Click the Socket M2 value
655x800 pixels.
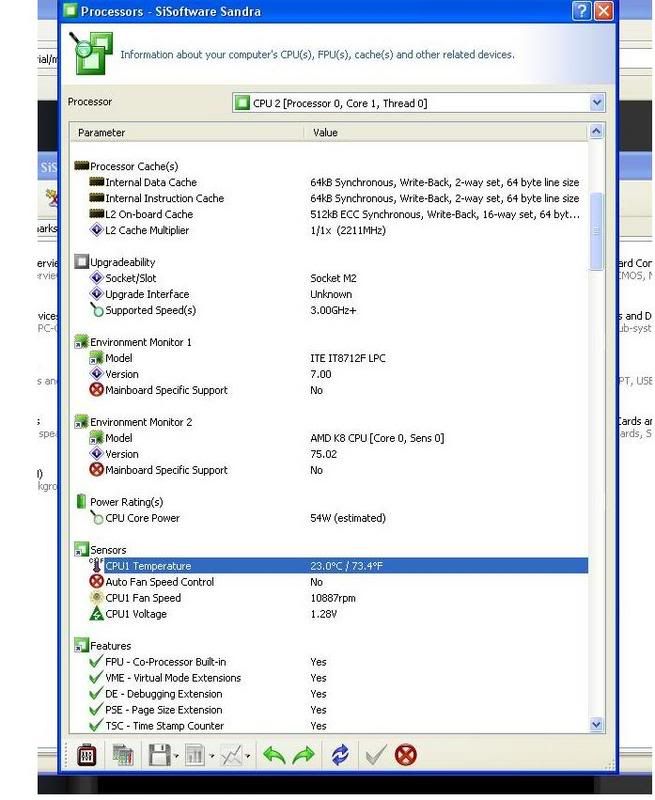click(333, 278)
